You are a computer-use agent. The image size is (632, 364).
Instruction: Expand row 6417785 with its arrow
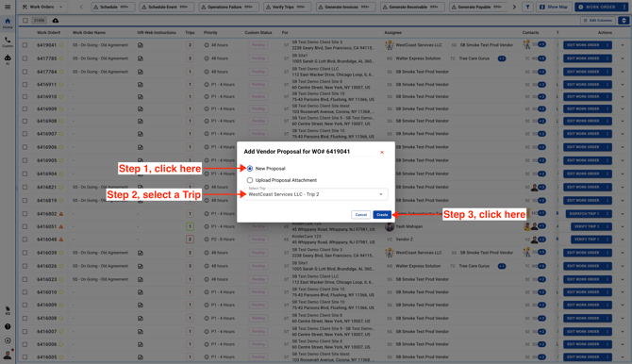click(623, 58)
